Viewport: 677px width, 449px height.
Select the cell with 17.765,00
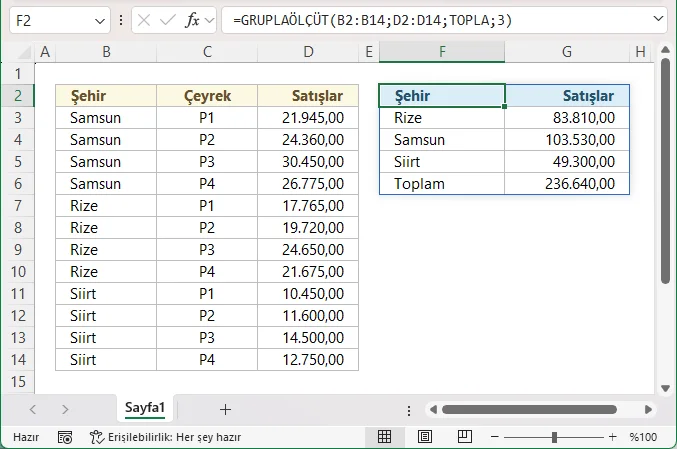pos(308,206)
